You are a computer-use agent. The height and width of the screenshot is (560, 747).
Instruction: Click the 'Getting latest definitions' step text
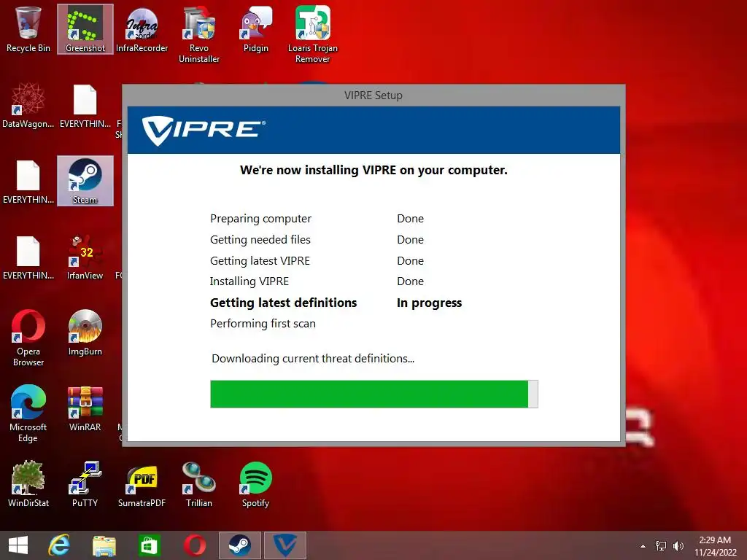coord(284,303)
